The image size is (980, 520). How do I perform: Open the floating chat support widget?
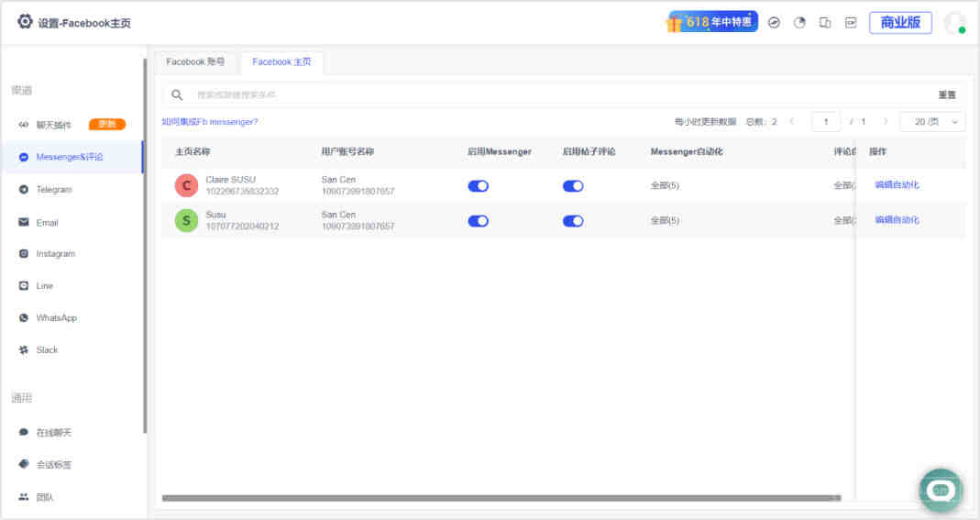click(941, 490)
